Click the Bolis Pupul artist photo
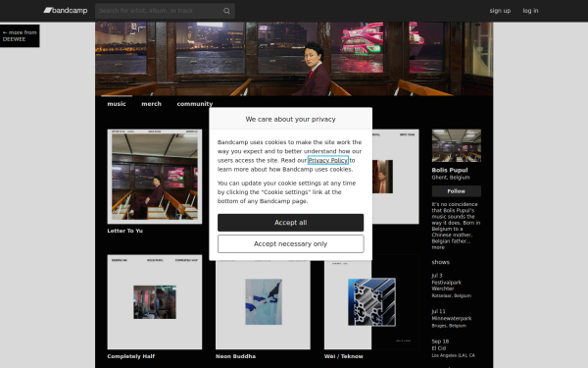588x368 pixels. pyautogui.click(x=457, y=145)
